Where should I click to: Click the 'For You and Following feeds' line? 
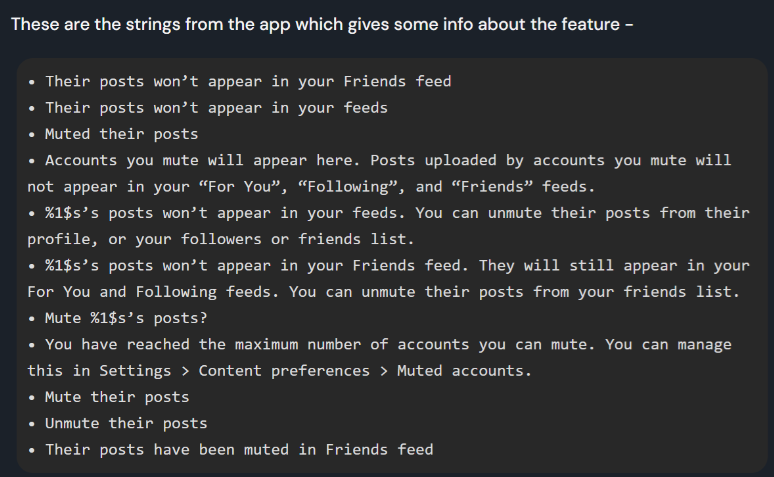click(x=384, y=292)
